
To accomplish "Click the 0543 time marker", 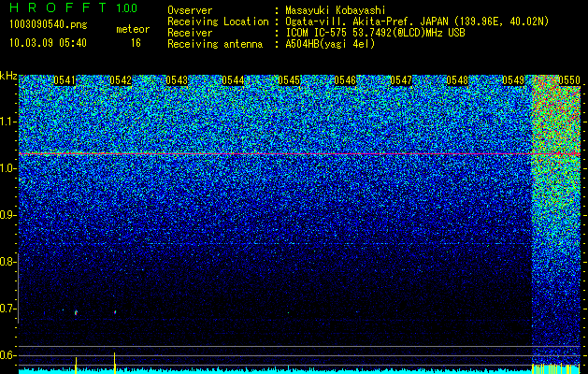I will (177, 80).
